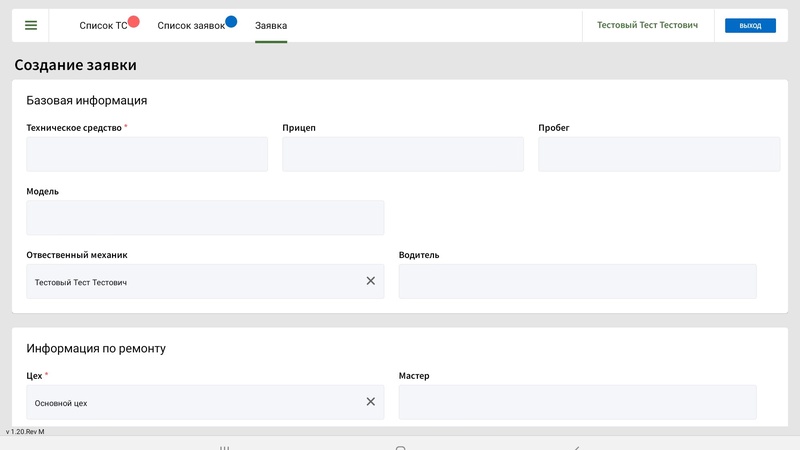This screenshot has width=800, height=450.
Task: Open the Тестовый Тест Тестович user profile
Action: 647,26
